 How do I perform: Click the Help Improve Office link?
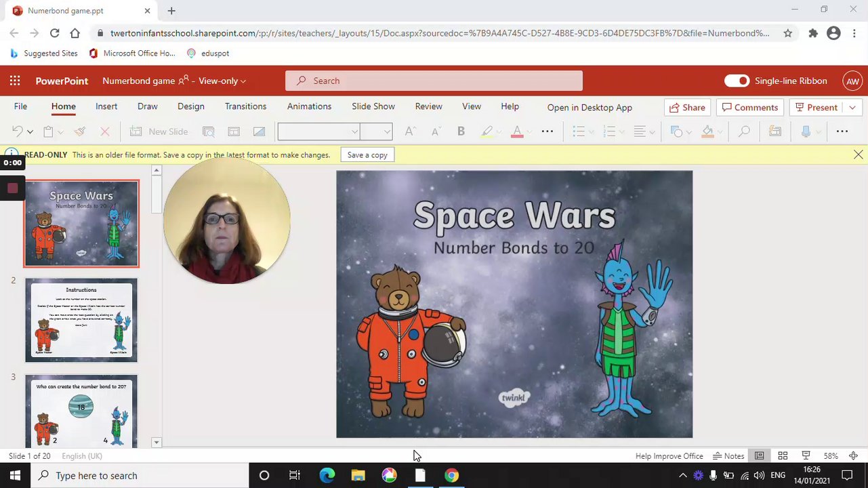point(669,456)
